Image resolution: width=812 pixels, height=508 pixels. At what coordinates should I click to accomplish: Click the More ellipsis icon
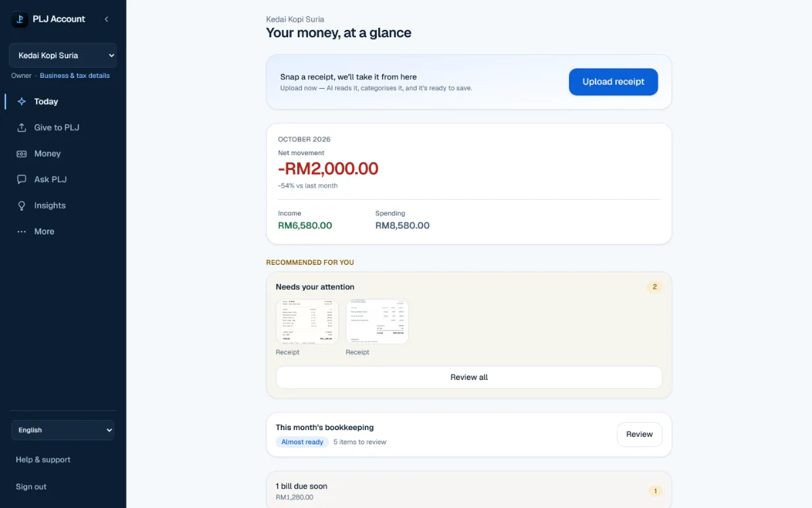click(x=22, y=232)
